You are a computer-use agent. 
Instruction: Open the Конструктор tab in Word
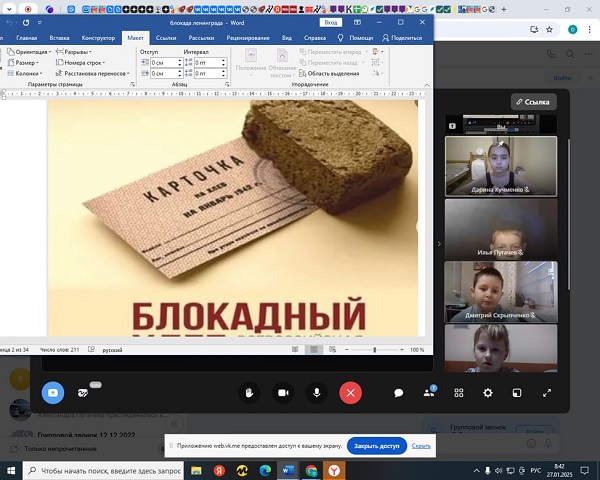[98, 38]
